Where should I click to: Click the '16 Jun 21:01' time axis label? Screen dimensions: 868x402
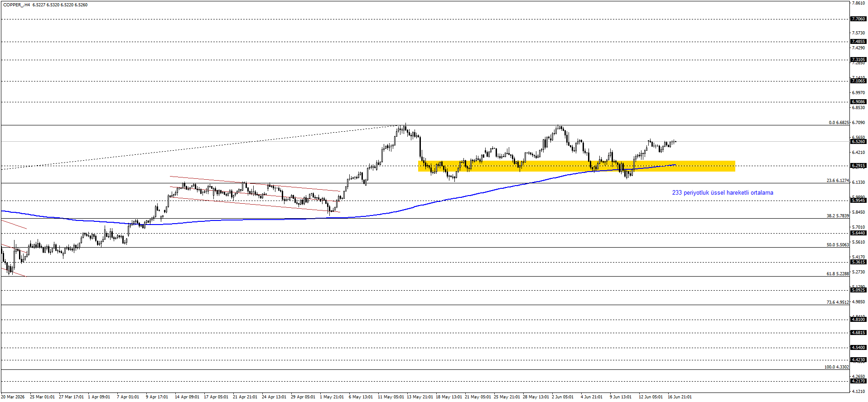point(680,397)
